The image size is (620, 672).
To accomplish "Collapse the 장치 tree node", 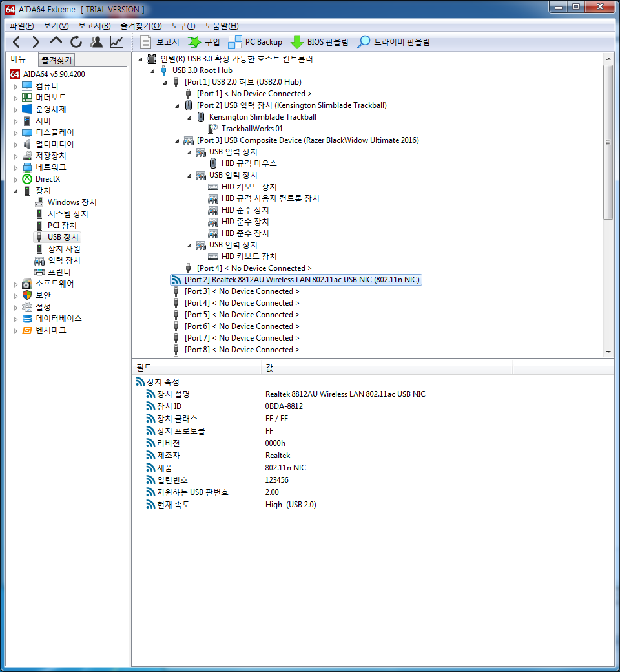I will (x=16, y=191).
